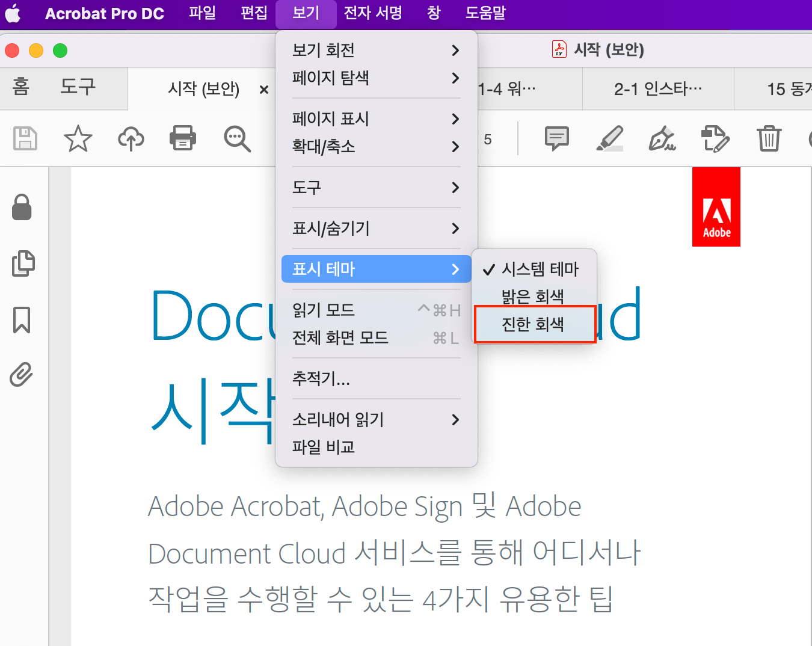Expand 보기 회전 submenu
The image size is (812, 646).
(x=377, y=50)
